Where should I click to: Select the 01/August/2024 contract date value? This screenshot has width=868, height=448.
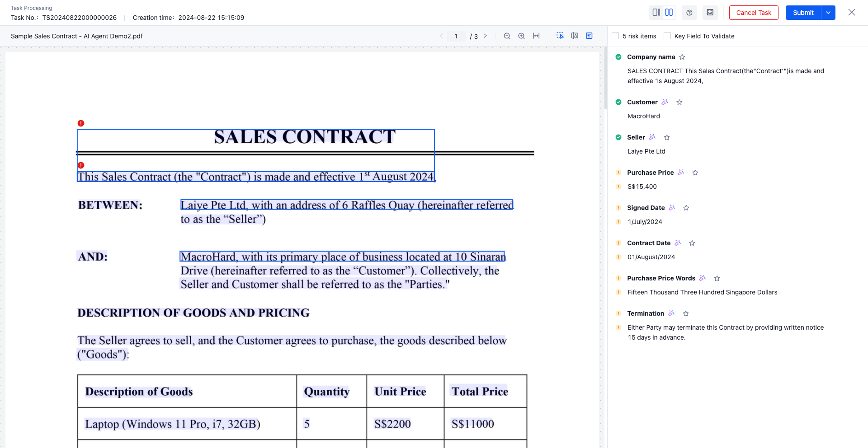(x=651, y=257)
